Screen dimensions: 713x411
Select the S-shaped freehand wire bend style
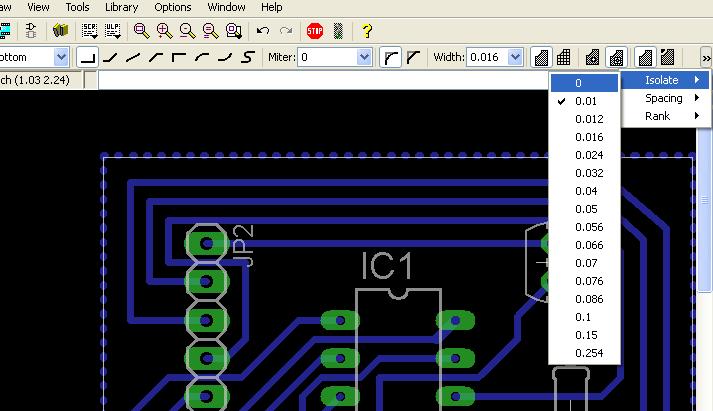tap(247, 57)
